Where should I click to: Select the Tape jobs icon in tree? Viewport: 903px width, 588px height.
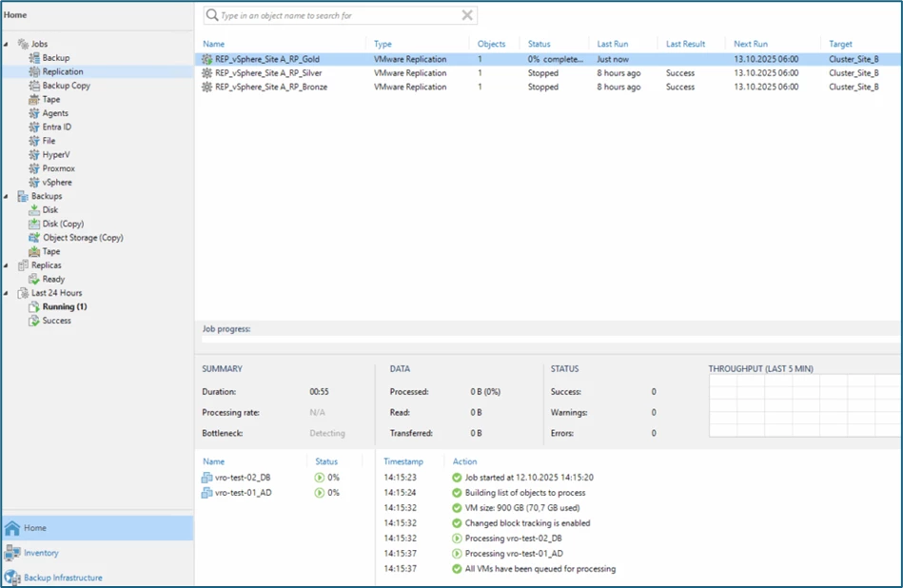coord(34,99)
